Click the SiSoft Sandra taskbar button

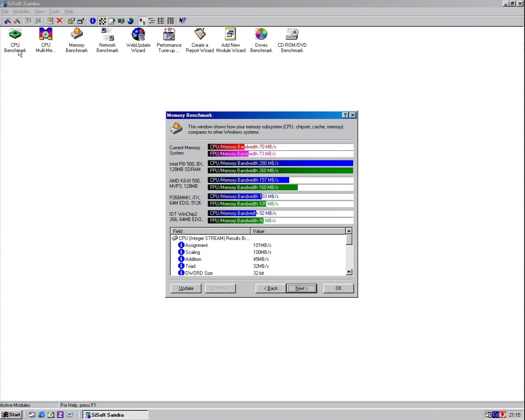coord(115,415)
